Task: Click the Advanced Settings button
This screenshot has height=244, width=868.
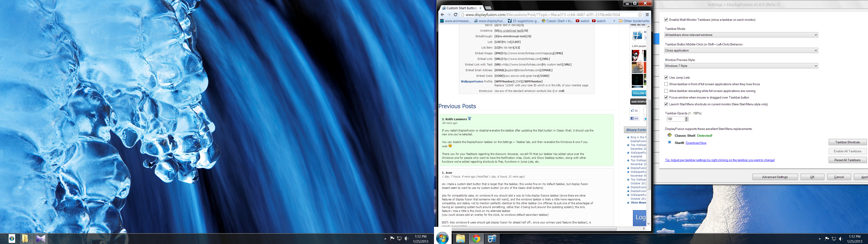Action: tap(775, 177)
